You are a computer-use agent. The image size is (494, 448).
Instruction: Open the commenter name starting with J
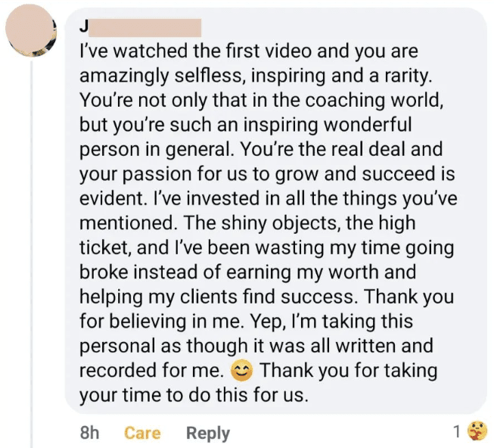(x=140, y=28)
